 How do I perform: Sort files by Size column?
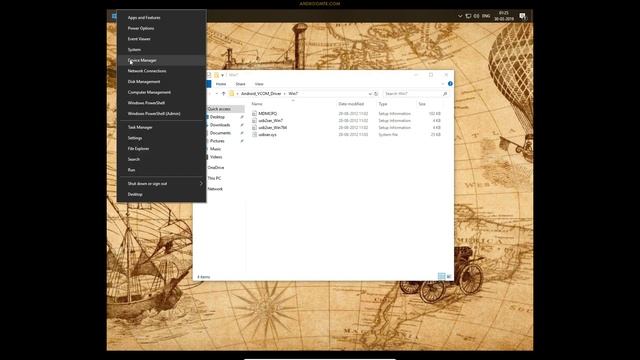coord(422,104)
